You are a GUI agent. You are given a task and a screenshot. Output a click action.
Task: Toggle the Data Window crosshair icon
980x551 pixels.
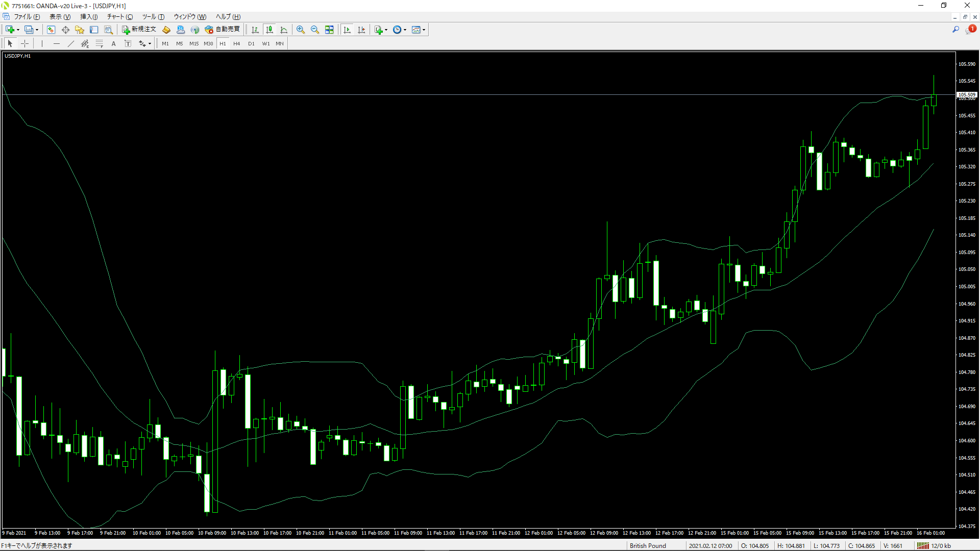(65, 30)
